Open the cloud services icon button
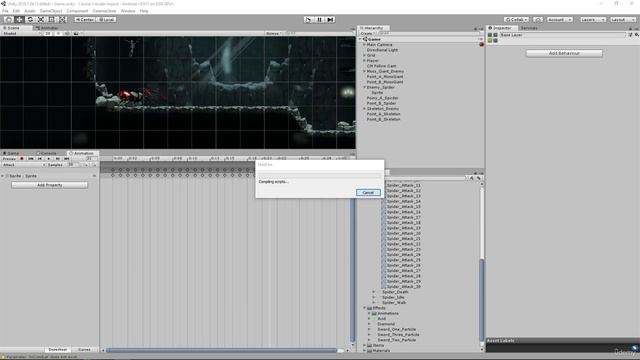 [538, 19]
